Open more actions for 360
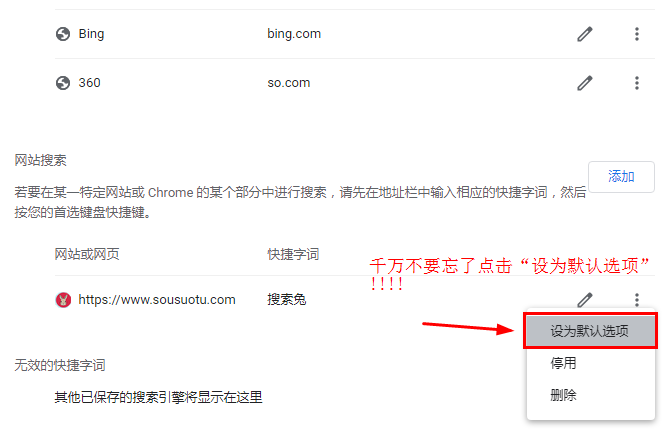Image resolution: width=665 pixels, height=444 pixels. click(637, 83)
